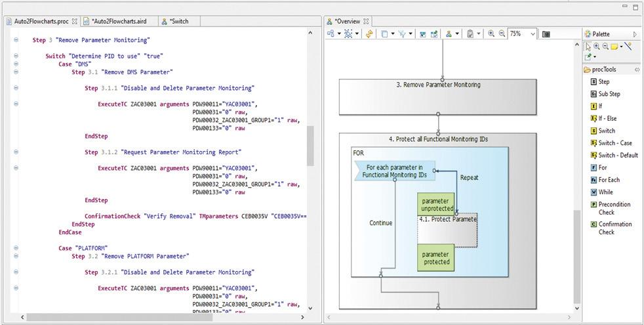Click the "3. Remove Parameter Monitoring" node
This screenshot has height=325, width=644.
438,96
